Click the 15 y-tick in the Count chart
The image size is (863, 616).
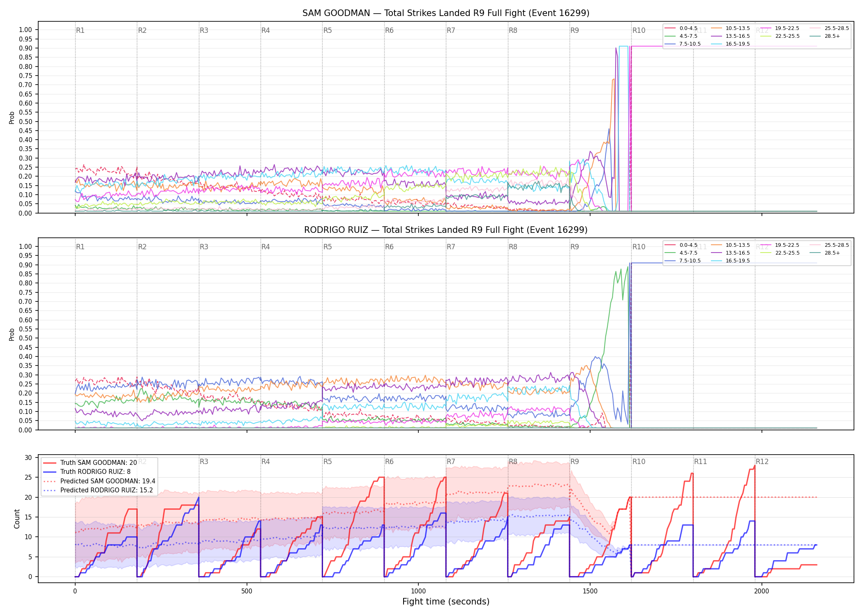point(28,517)
